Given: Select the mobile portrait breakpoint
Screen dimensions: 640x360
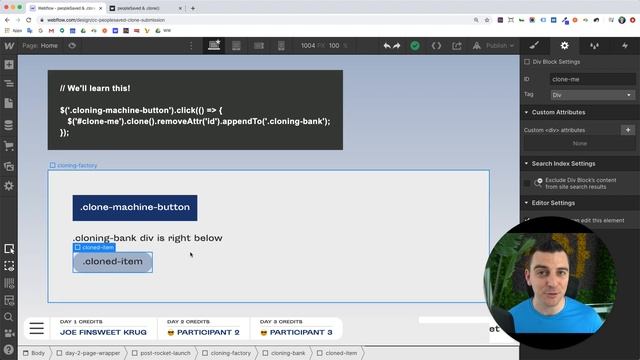Looking at the screenshot, I should pyautogui.click(x=281, y=46).
